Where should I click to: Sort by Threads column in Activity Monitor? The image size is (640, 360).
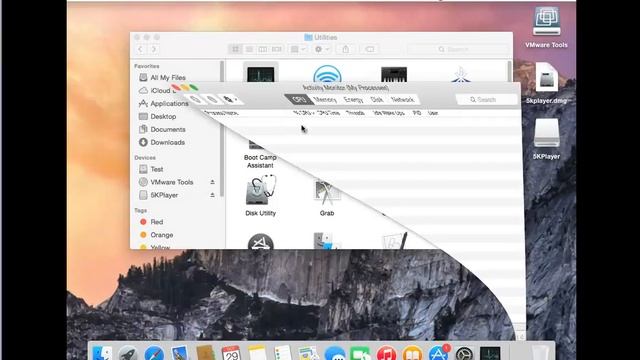click(355, 113)
